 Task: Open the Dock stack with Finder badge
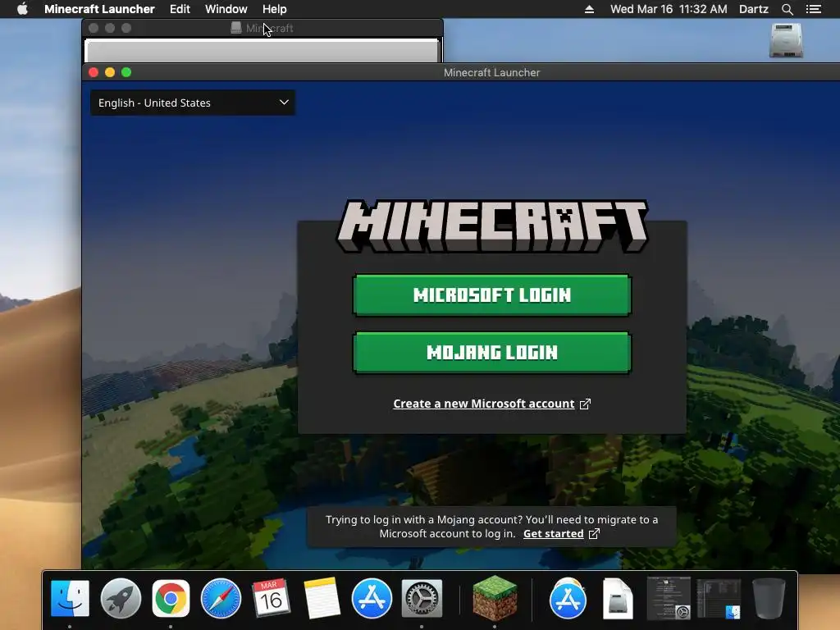(x=719, y=598)
